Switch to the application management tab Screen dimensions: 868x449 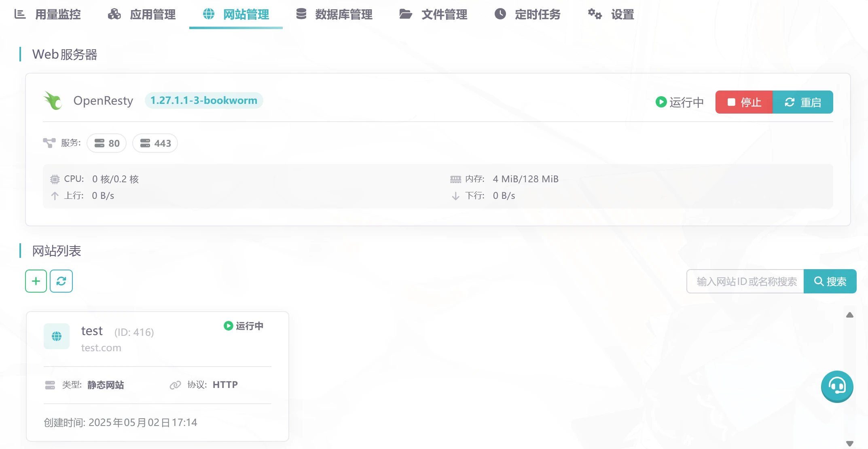point(142,15)
